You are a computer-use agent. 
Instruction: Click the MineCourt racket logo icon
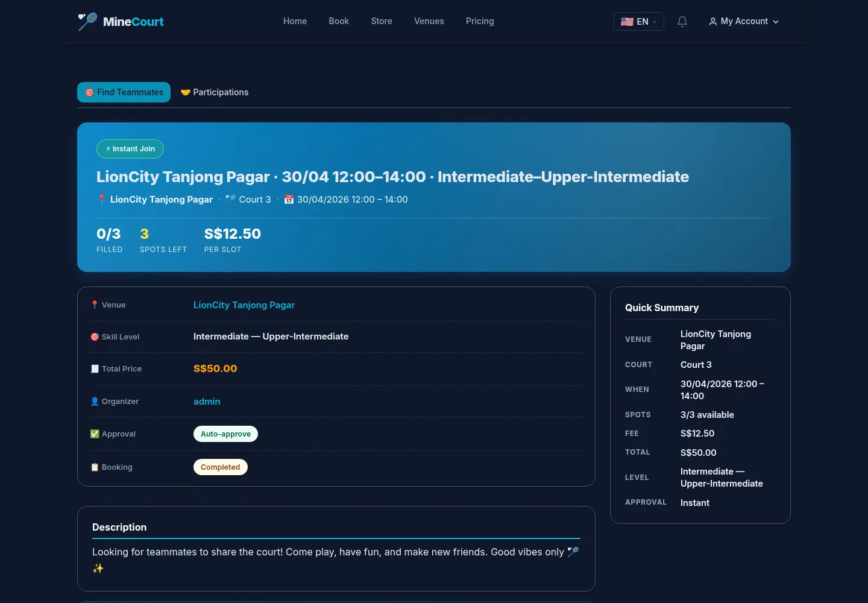[87, 22]
